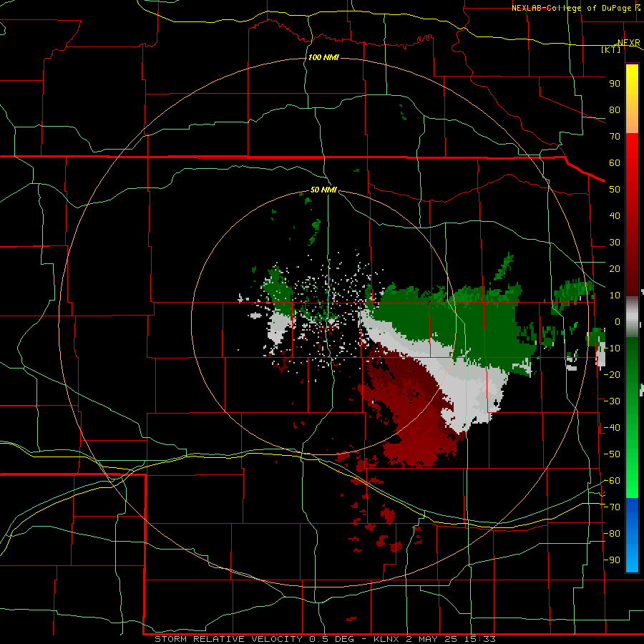Click the -10 scale label
The image size is (644, 644).
pyautogui.click(x=612, y=348)
